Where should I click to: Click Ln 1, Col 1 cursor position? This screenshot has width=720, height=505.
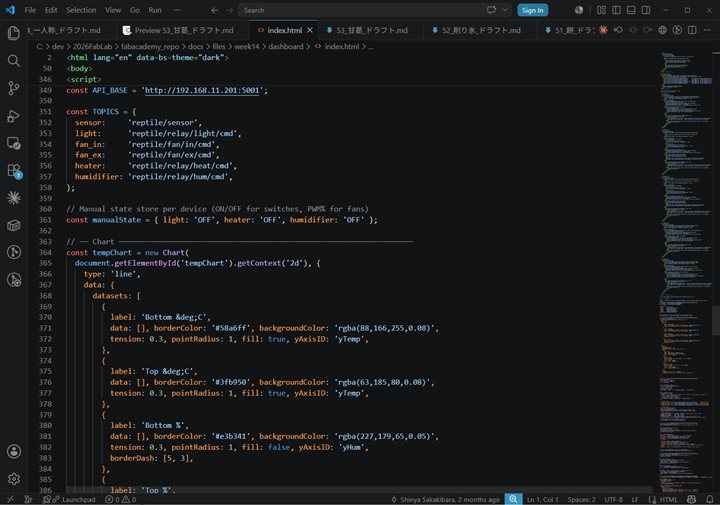542,499
